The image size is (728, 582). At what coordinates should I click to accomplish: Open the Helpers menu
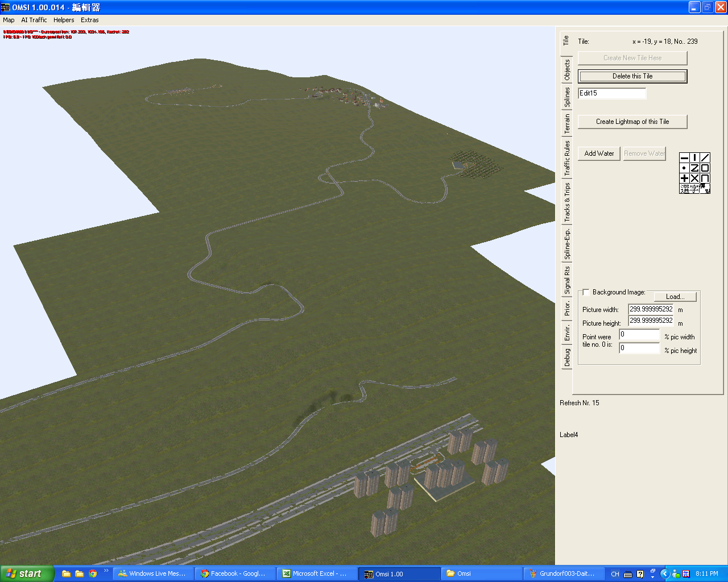pyautogui.click(x=64, y=20)
